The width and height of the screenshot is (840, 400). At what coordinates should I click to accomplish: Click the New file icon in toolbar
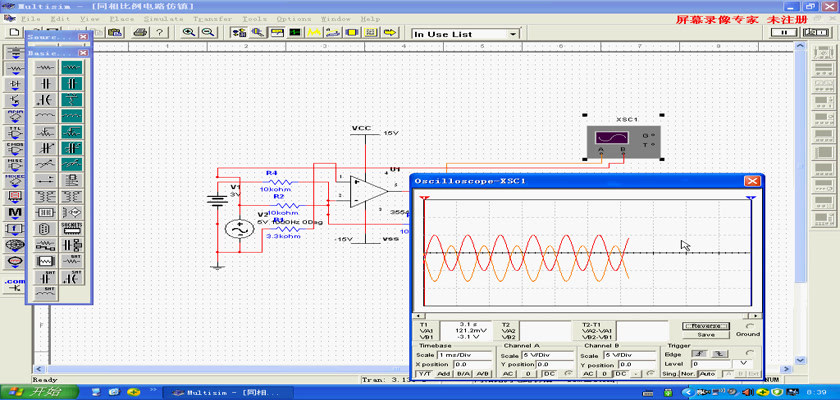[x=14, y=33]
